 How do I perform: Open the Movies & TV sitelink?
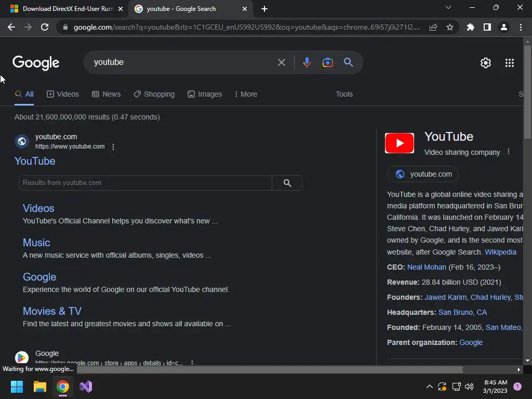pos(52,311)
